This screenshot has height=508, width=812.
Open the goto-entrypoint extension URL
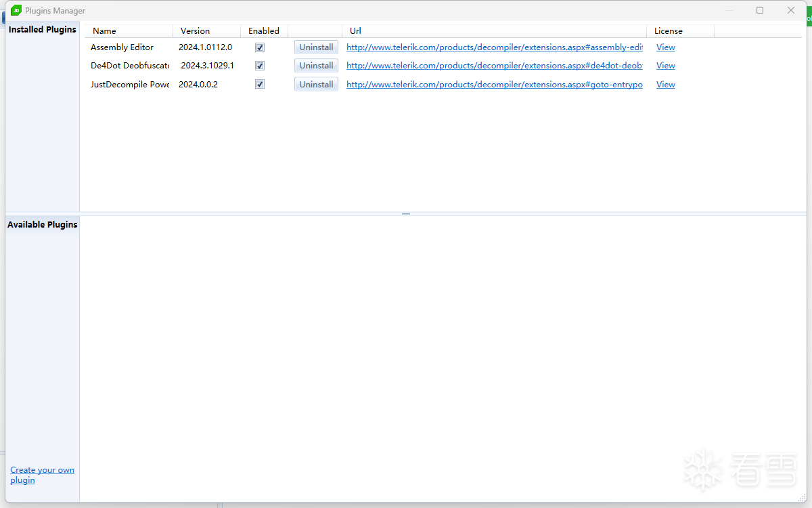495,85
